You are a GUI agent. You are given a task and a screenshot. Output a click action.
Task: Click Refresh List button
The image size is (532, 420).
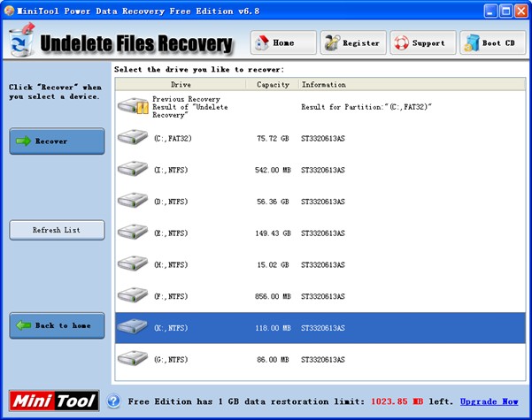[57, 230]
